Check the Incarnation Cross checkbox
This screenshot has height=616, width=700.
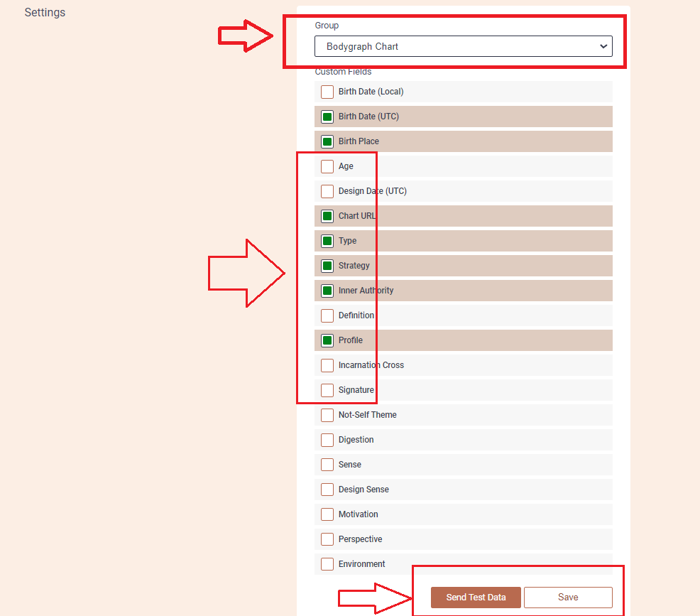pos(327,365)
